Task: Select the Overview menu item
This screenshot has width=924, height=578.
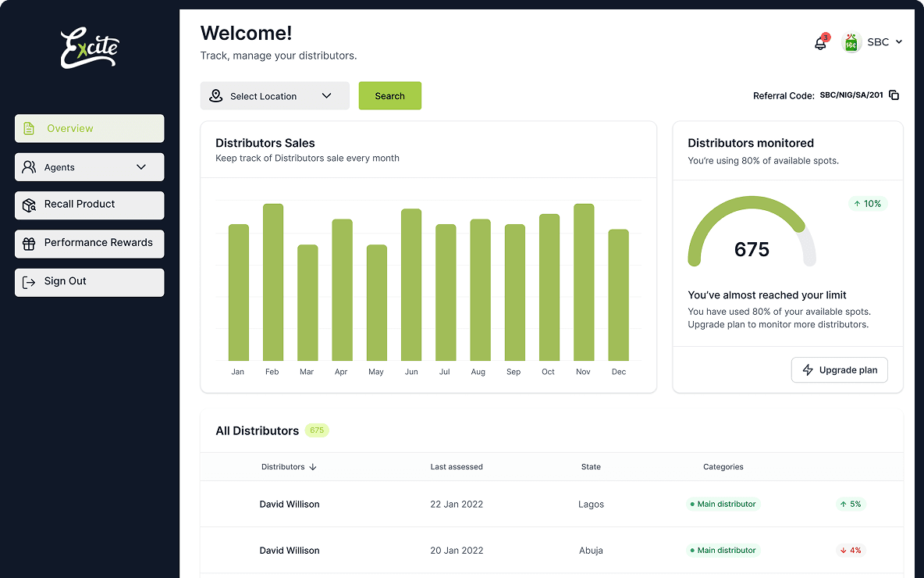Action: (x=70, y=128)
